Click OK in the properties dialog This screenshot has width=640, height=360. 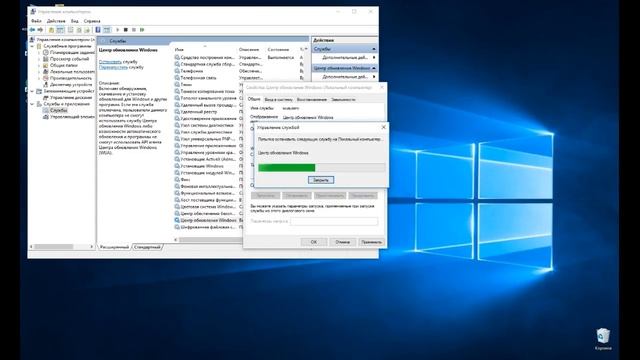coord(313,242)
